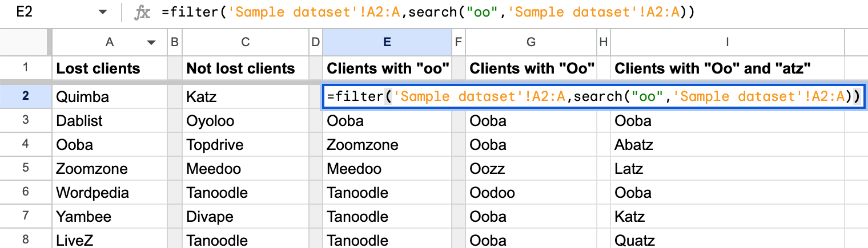Select row 5 header
Screen dimensions: 868x248
coord(25,168)
